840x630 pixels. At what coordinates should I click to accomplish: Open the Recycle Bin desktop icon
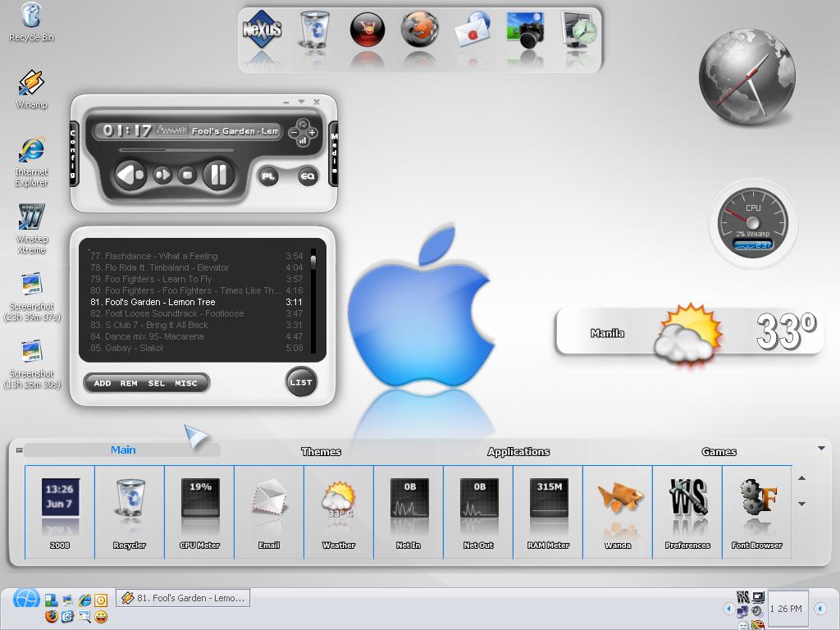click(31, 22)
